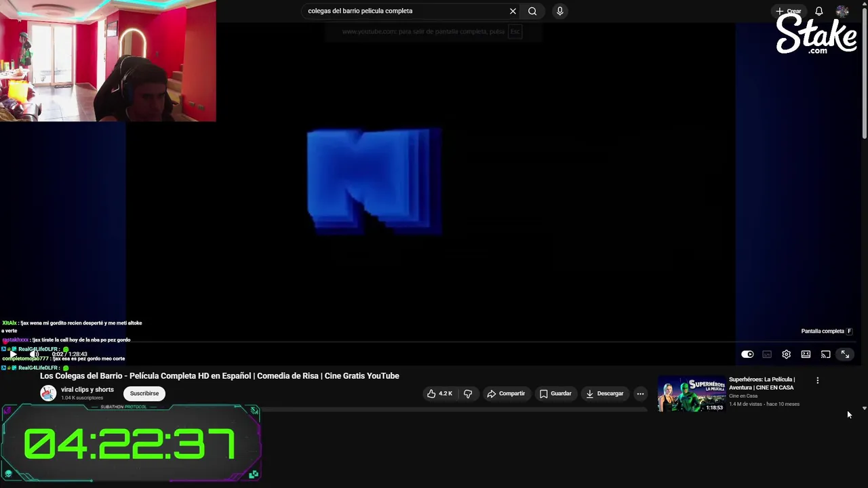Open Superhéroes: La Película thumbnail
Image resolution: width=868 pixels, height=488 pixels.
click(692, 394)
